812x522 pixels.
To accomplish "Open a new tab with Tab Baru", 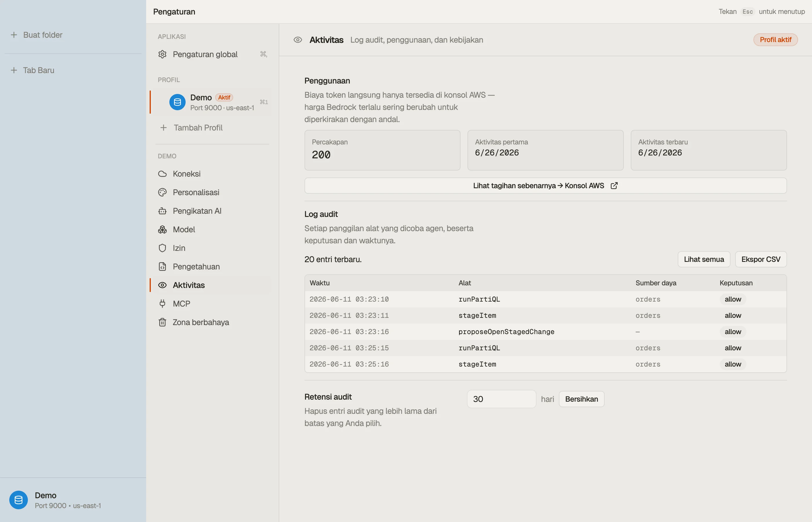I will (x=32, y=70).
